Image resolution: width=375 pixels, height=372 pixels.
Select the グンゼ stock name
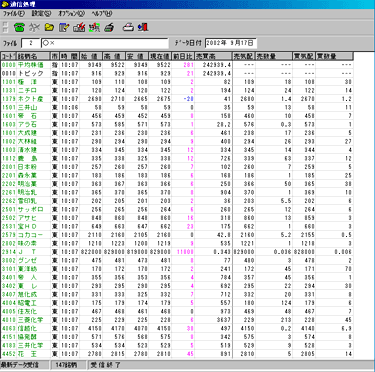pos(27,260)
